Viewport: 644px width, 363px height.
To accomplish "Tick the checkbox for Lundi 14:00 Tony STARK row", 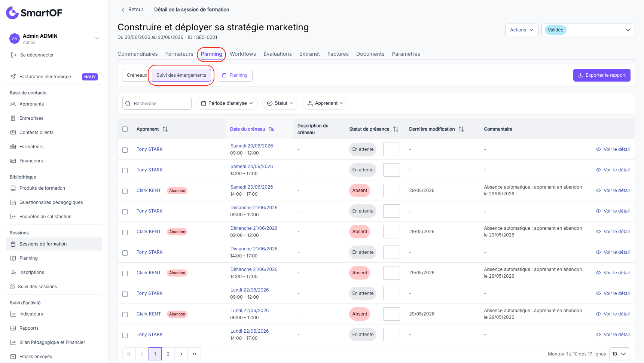I will pyautogui.click(x=125, y=335).
